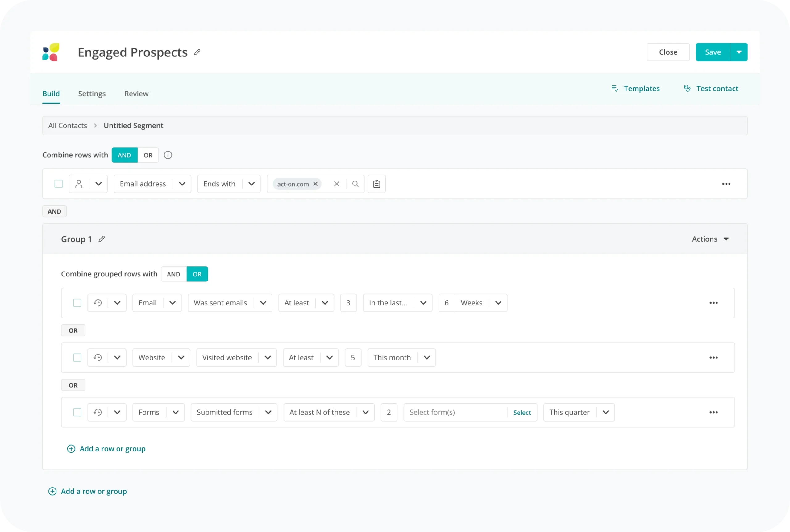Image resolution: width=790 pixels, height=532 pixels.
Task: Check the Email address row checkbox
Action: pyautogui.click(x=59, y=184)
